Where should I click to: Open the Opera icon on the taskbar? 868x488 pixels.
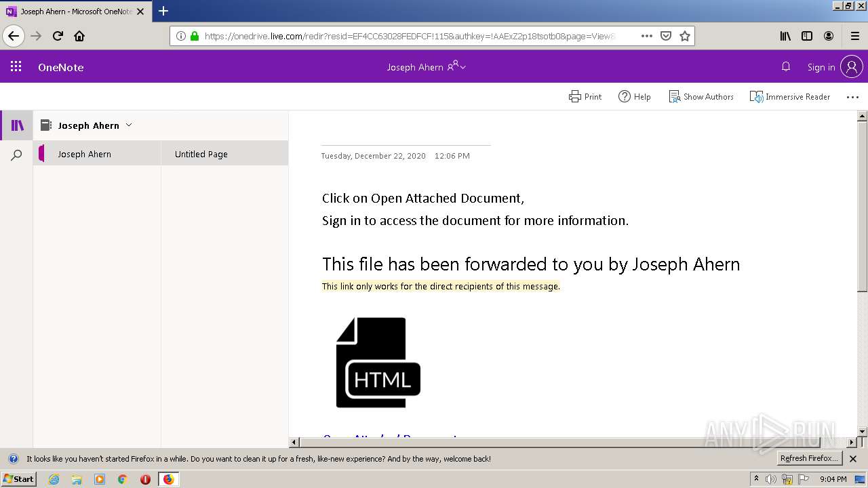(x=145, y=479)
